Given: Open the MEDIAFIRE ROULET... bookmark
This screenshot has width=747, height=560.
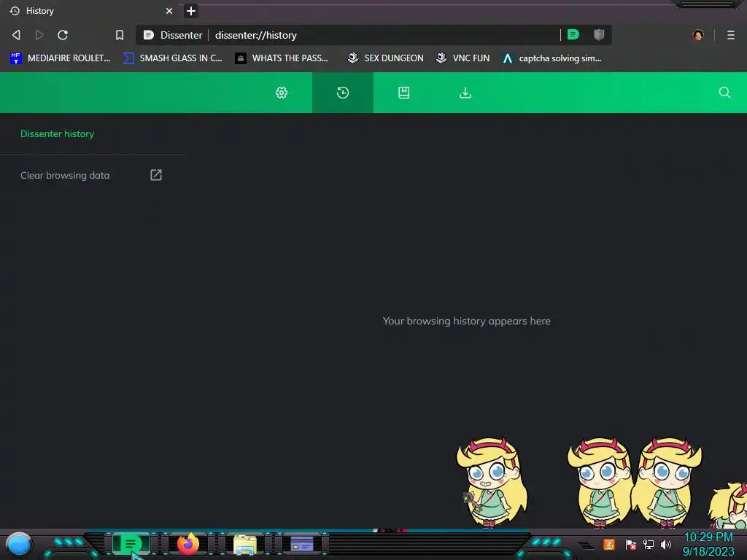Looking at the screenshot, I should click(x=60, y=58).
